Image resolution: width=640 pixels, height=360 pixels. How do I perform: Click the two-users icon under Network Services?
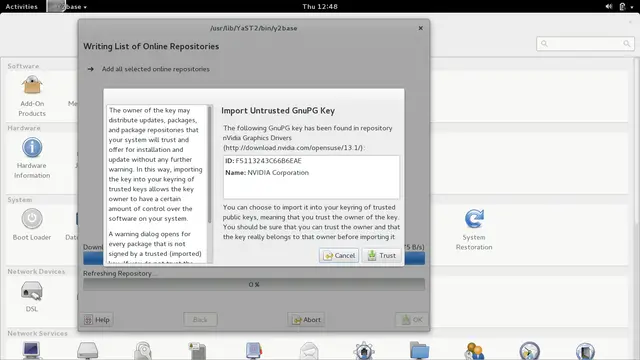474,351
